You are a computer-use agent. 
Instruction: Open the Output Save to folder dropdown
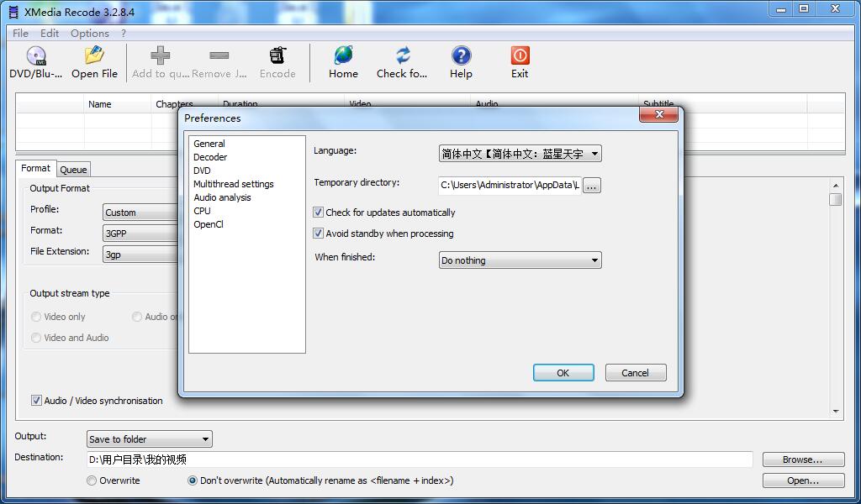tap(150, 438)
